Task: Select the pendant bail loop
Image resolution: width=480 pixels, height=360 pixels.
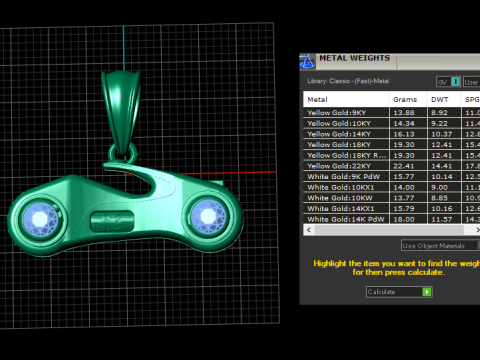Action: [x=122, y=112]
